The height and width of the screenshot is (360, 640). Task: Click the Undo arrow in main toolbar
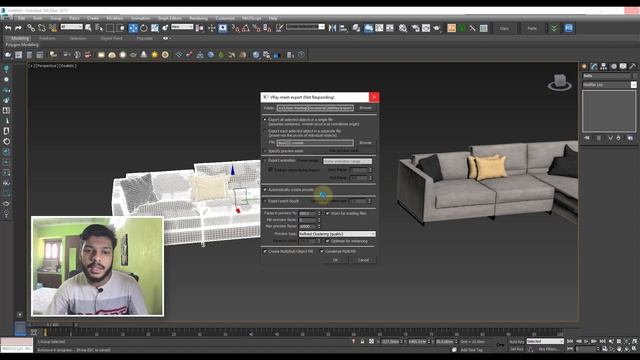[8, 28]
